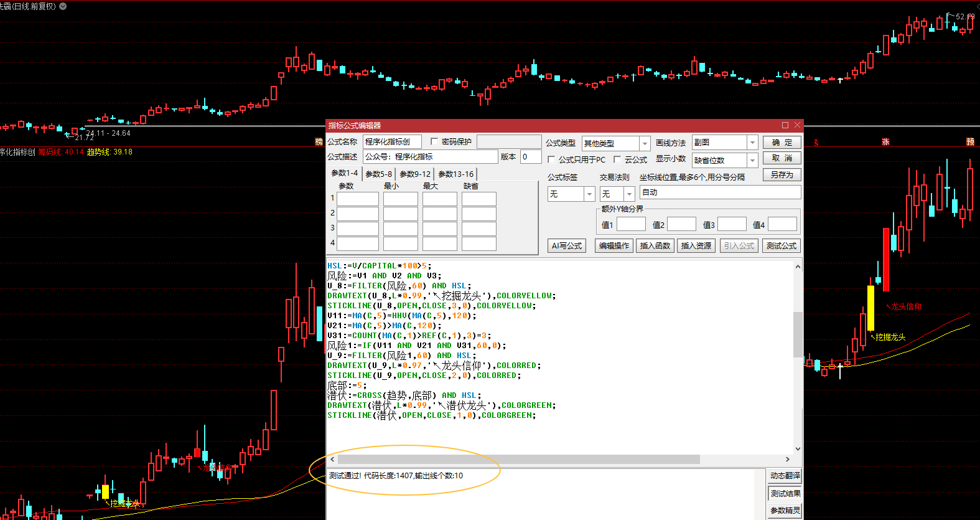Toggle the 云公式 checkbox

click(x=617, y=159)
